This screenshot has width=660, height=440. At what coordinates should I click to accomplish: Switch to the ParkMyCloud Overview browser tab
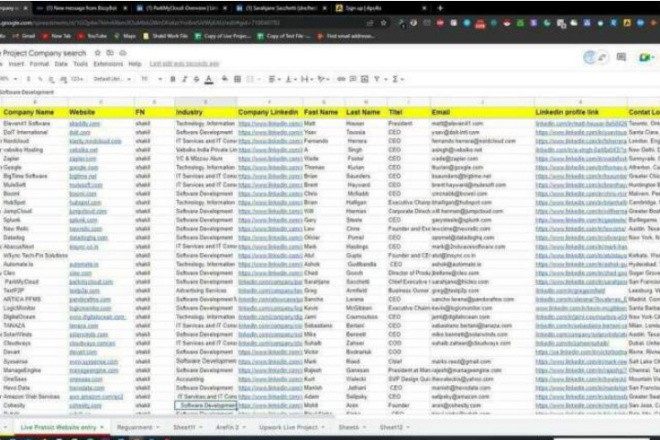[x=182, y=8]
